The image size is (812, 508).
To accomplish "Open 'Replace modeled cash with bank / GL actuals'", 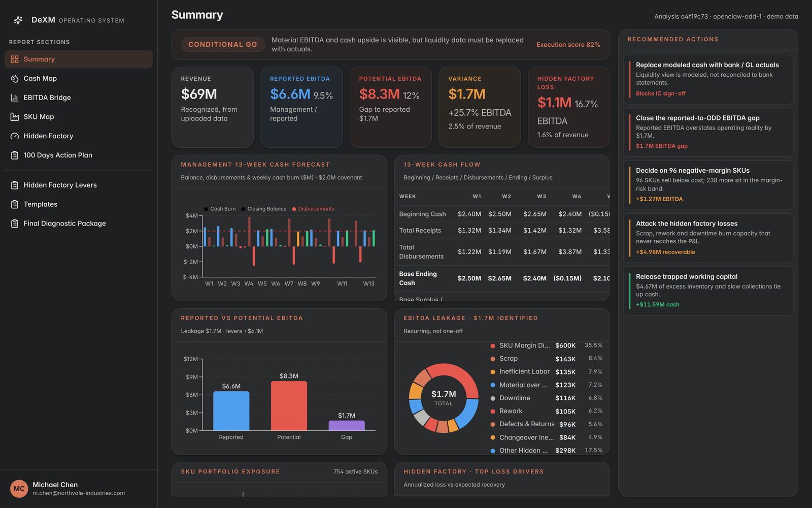I will tap(708, 79).
